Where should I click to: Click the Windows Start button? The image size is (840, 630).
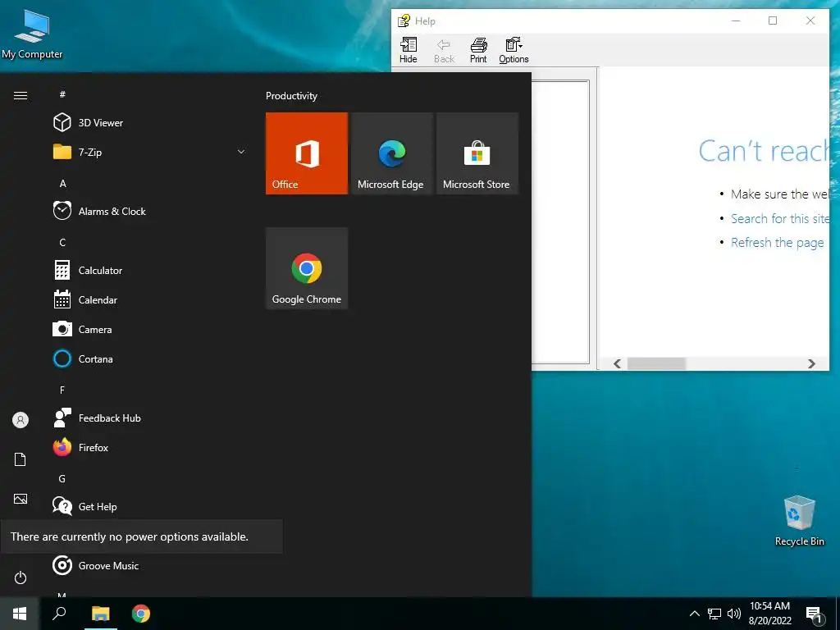[20, 614]
